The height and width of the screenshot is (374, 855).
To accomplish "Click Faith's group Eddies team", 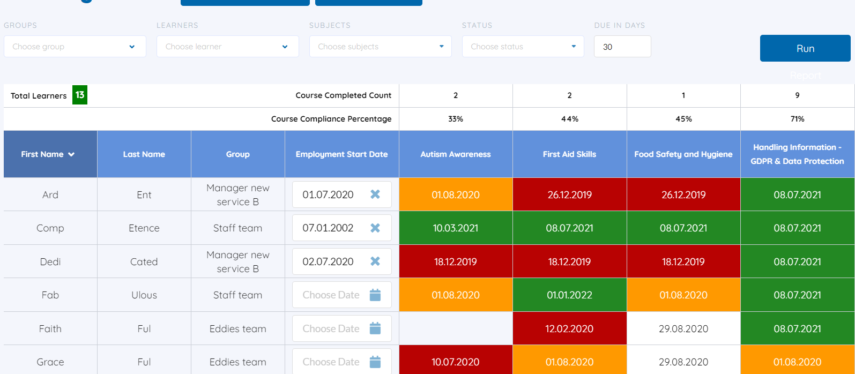I will click(238, 329).
